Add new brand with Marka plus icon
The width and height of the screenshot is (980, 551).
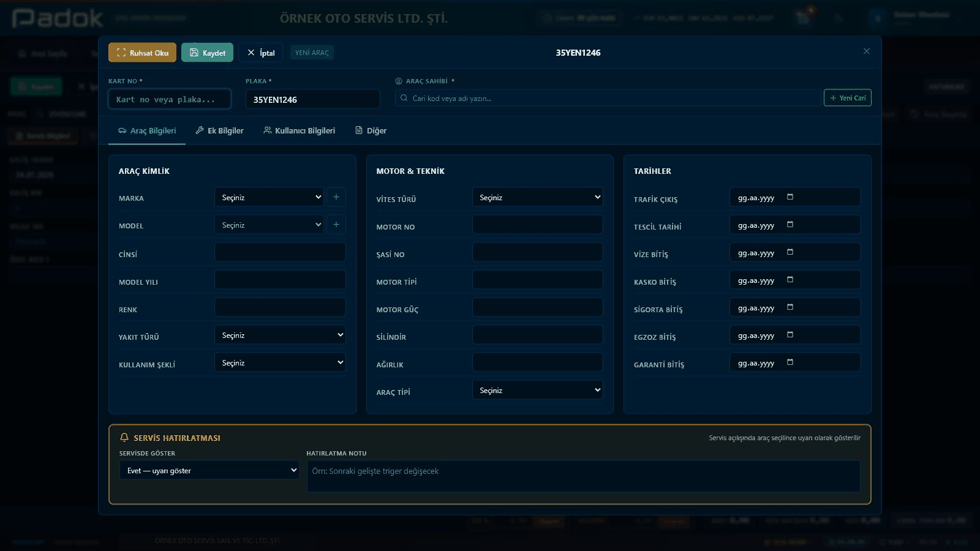pos(336,197)
